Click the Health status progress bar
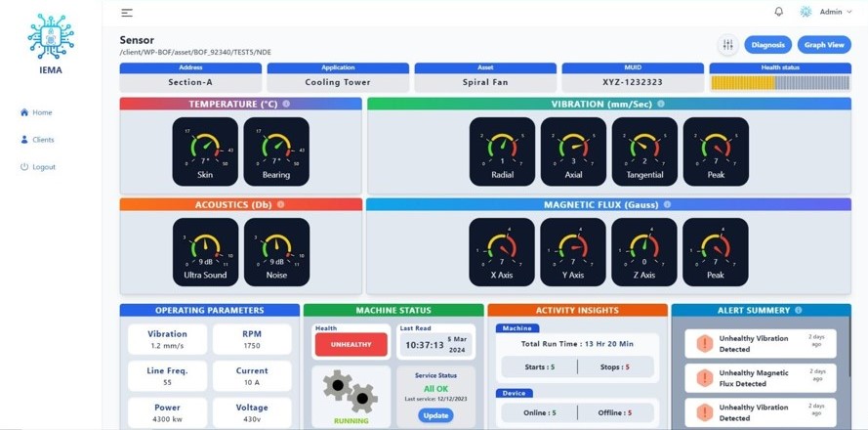The image size is (868, 430). [779, 83]
